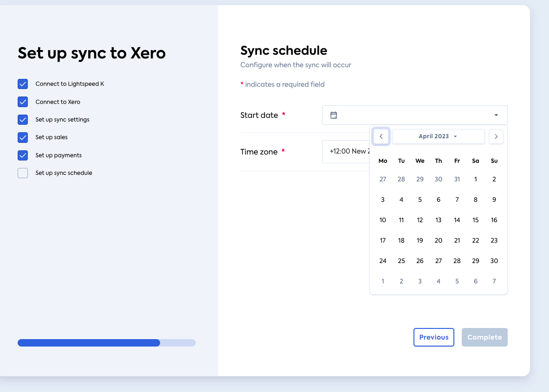Check the Set up sync schedule step
Image resolution: width=549 pixels, height=392 pixels.
click(22, 173)
